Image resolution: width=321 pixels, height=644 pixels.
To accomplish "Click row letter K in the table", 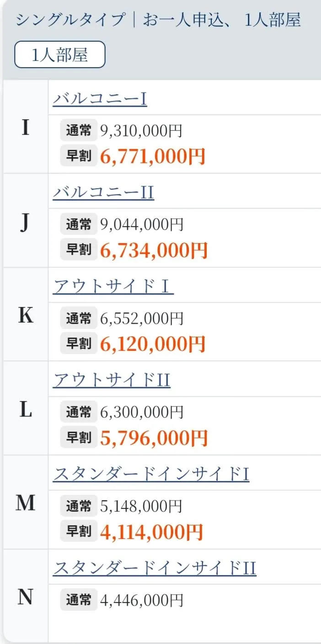I will point(26,316).
